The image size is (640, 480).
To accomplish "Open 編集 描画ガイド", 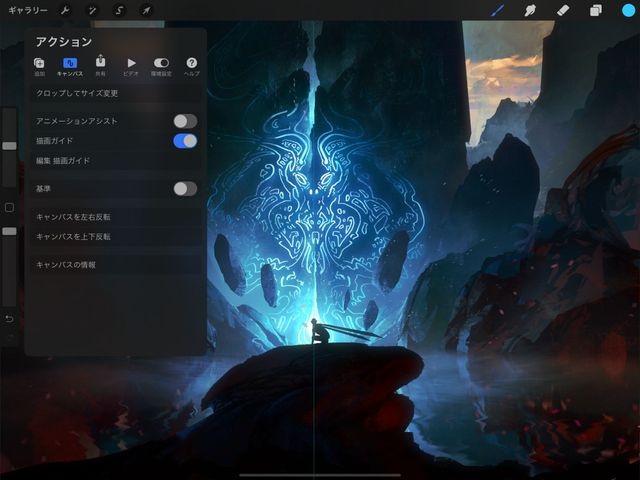I will click(116, 160).
